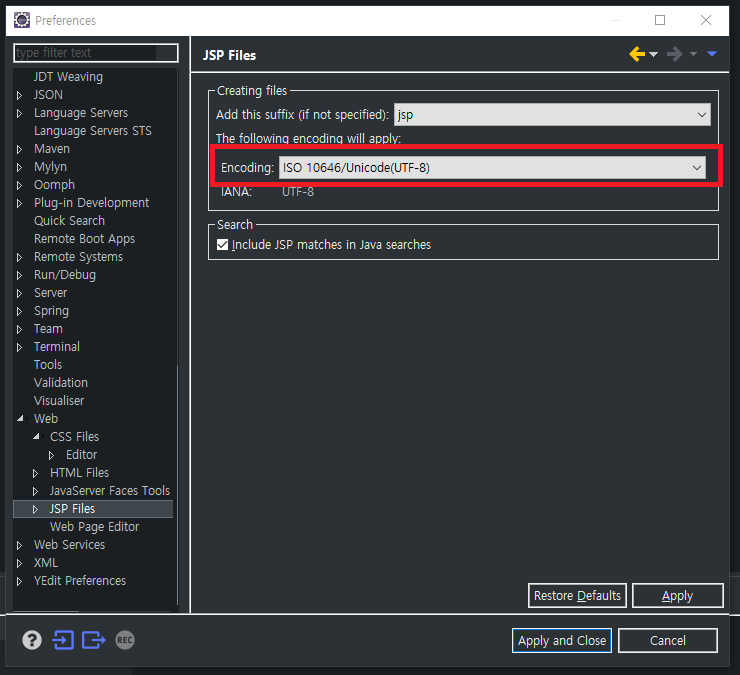740x675 pixels.
Task: Click the export preferences icon
Action: [93, 640]
